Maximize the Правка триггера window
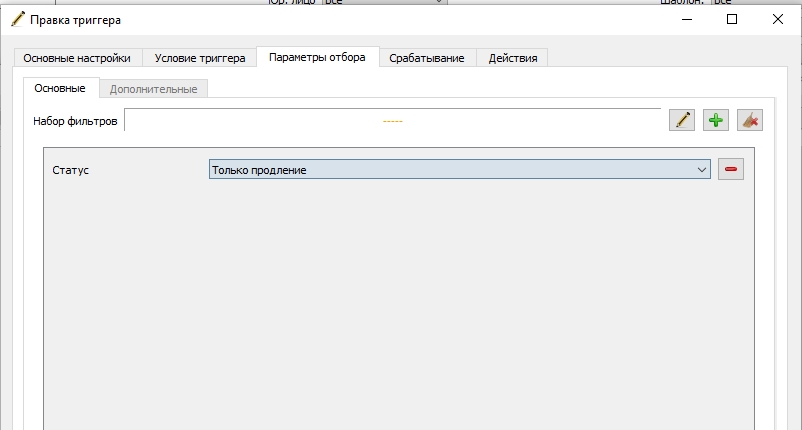 click(x=732, y=19)
